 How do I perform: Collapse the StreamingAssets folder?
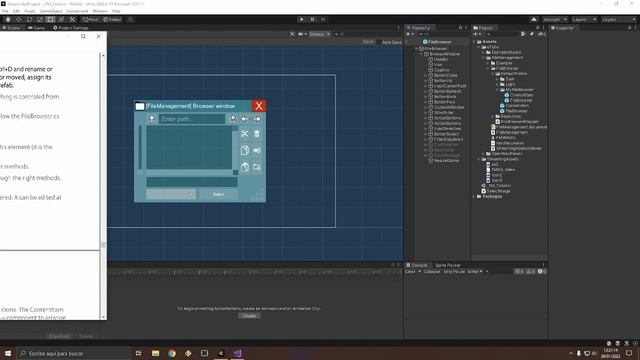tap(479, 159)
